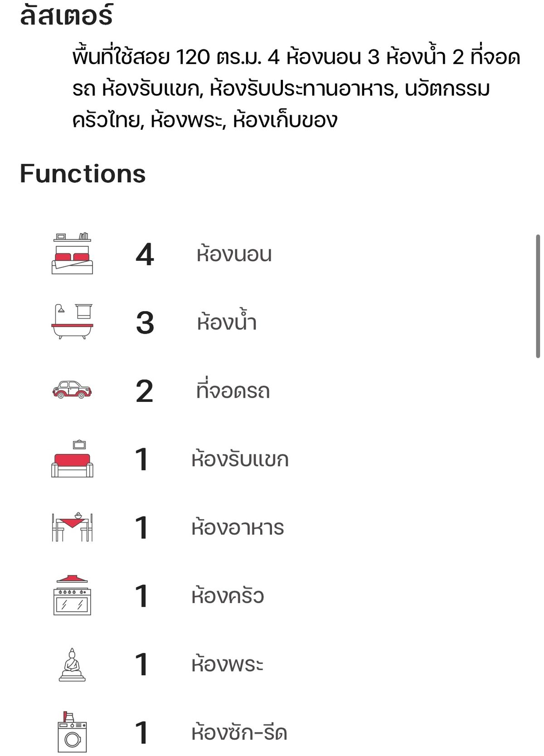This screenshot has height=756, width=544.
Task: Tap the Buddha prayer room icon
Action: [72, 665]
